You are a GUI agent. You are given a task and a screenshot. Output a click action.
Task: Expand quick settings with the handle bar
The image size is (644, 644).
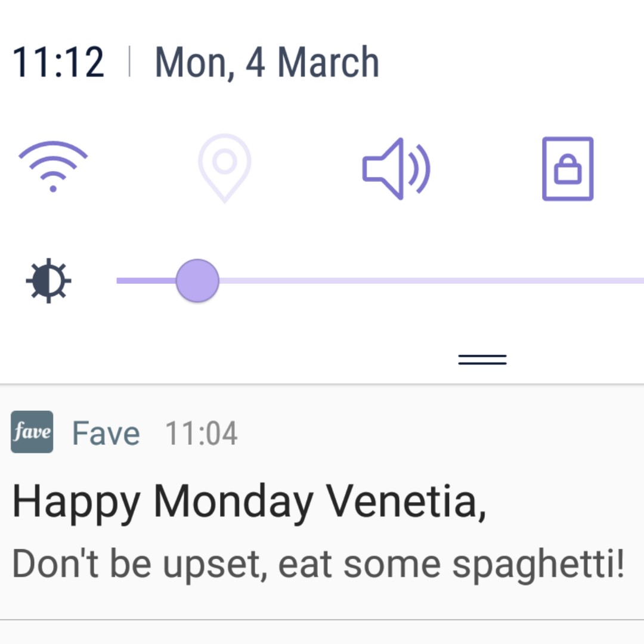(482, 360)
